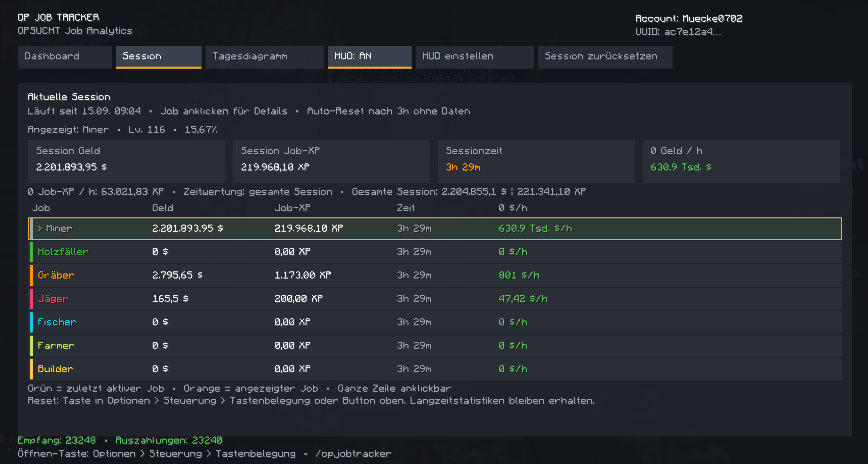Select the Farmer job row
The image size is (868, 464).
click(x=435, y=346)
